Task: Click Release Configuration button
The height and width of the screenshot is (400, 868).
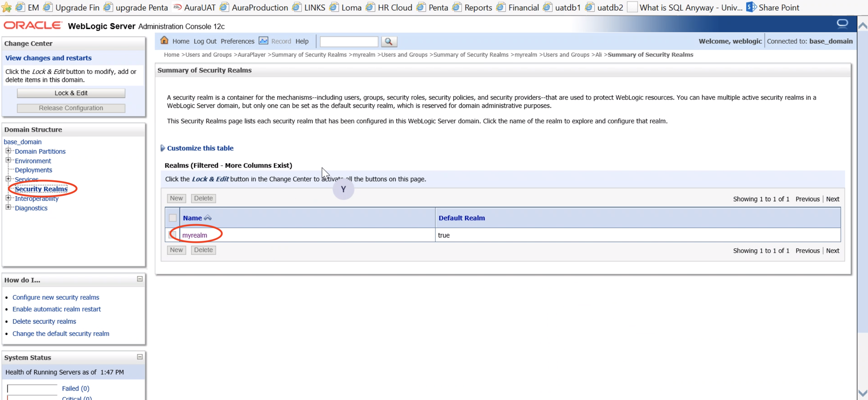Action: point(71,108)
